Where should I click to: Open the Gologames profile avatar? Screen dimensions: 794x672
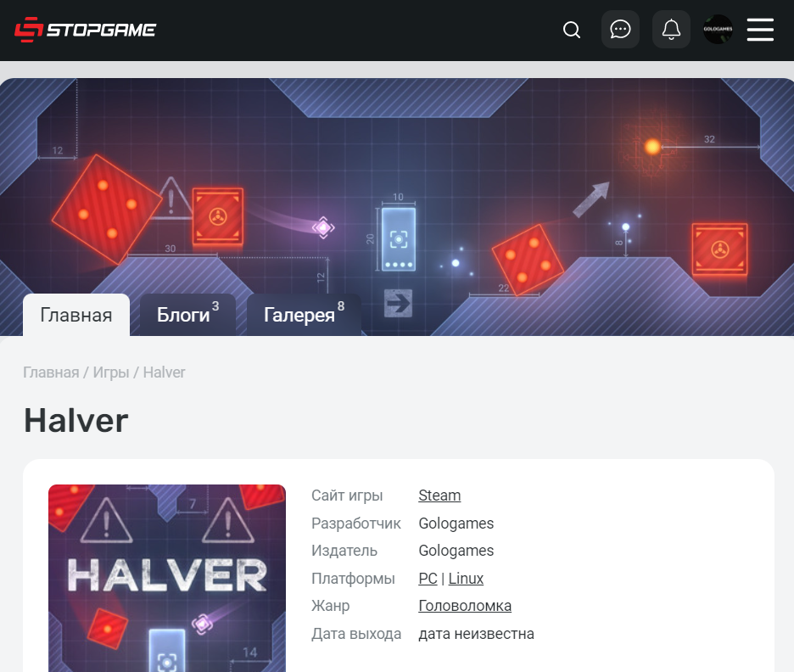[x=718, y=30]
